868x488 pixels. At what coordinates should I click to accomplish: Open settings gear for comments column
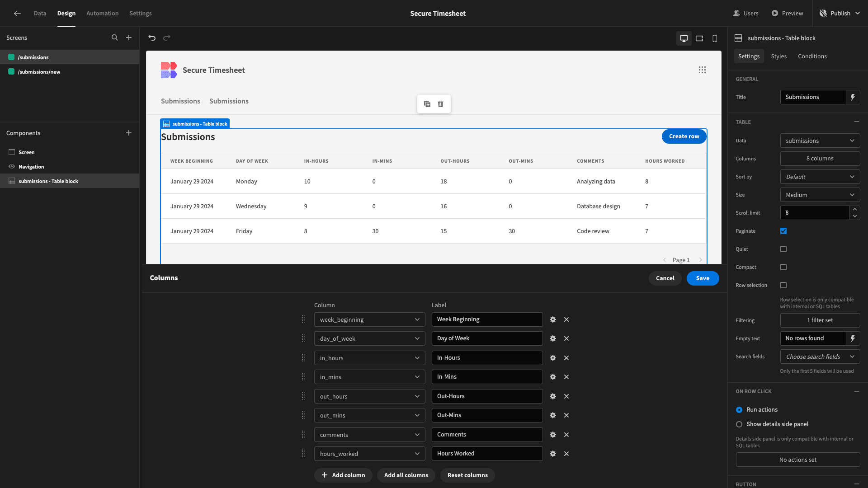pyautogui.click(x=553, y=435)
